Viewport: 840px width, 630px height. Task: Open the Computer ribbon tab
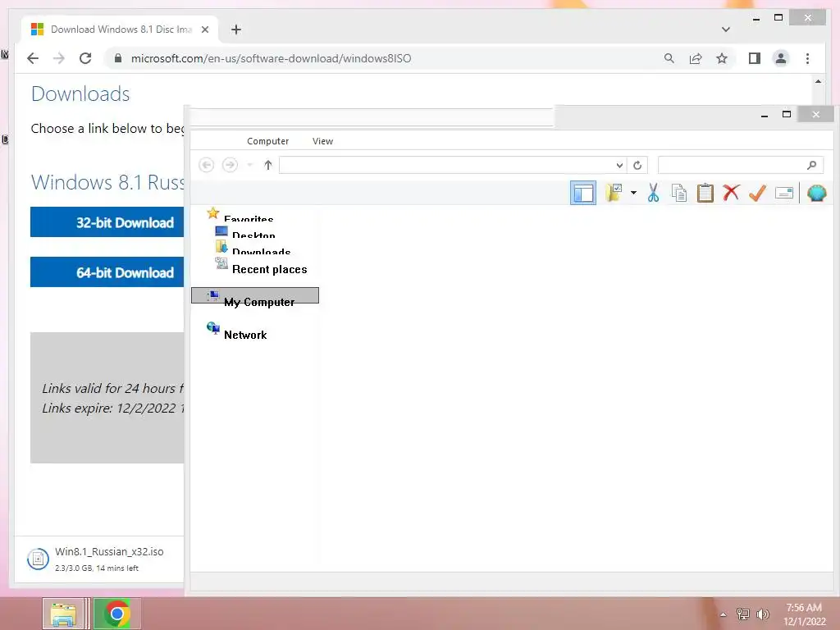click(x=268, y=141)
